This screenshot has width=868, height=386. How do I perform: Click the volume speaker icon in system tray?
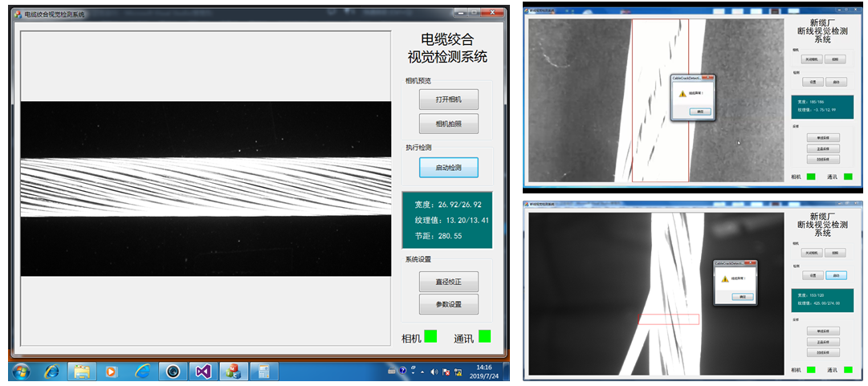coord(434,372)
